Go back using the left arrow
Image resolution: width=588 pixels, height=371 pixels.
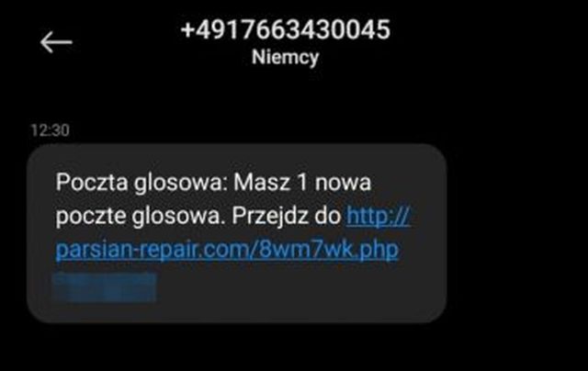pyautogui.click(x=56, y=42)
